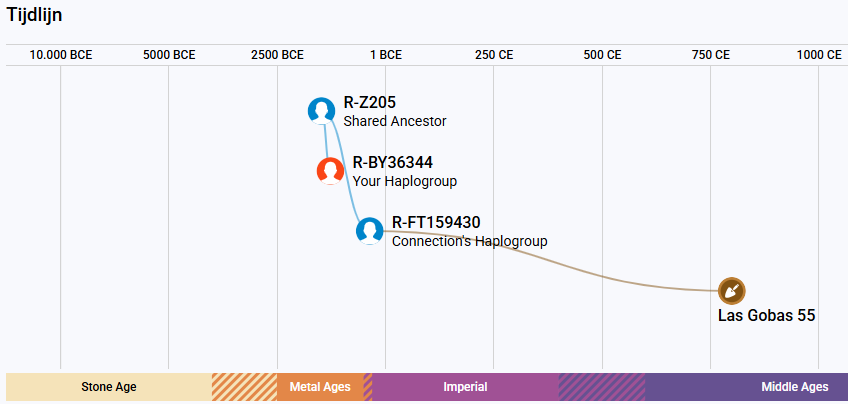Click the 500 CE axis label
Viewport: 848px width, 404px height.
602,55
